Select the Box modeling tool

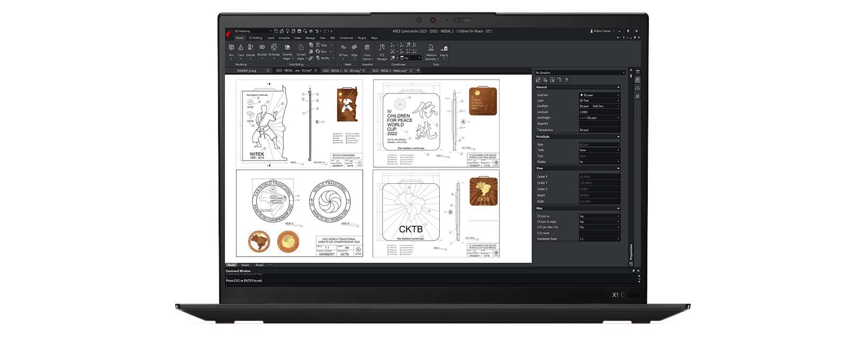tap(231, 50)
